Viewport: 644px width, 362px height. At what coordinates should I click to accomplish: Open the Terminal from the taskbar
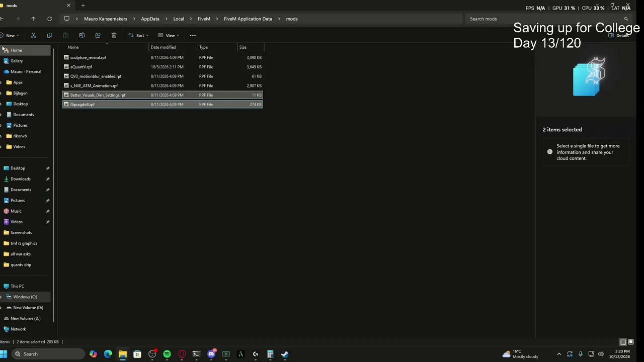point(196,354)
